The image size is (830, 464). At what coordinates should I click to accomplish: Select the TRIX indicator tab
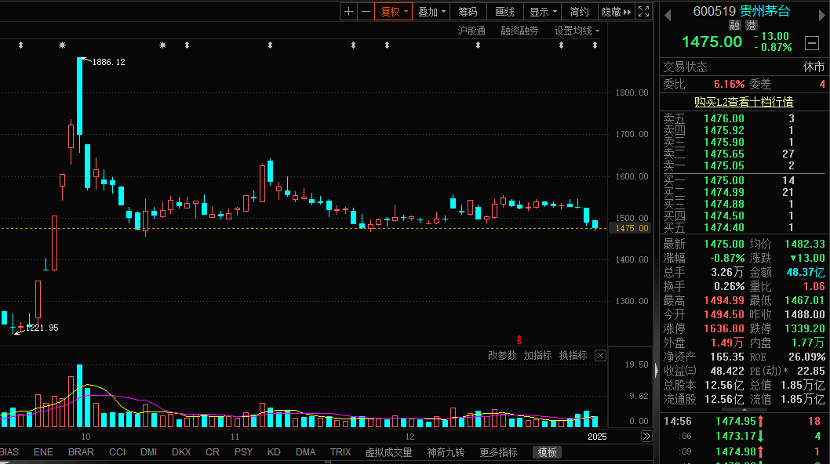(340, 452)
